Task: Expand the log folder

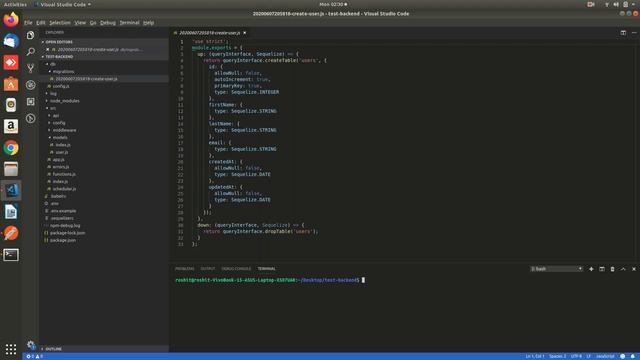Action: coord(53,93)
